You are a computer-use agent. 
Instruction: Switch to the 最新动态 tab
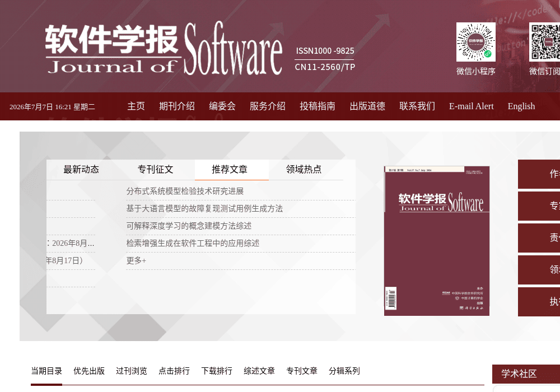pyautogui.click(x=81, y=169)
